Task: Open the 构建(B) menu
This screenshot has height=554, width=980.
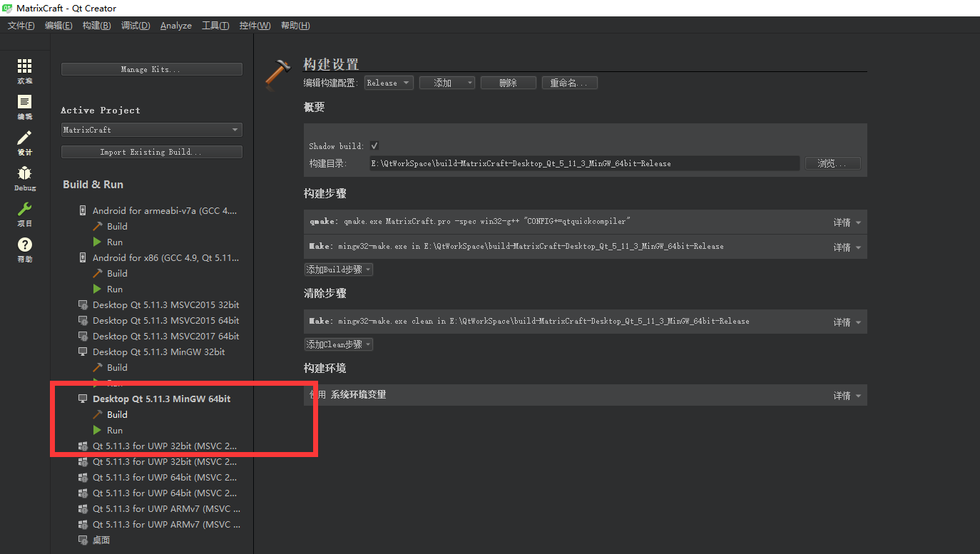Action: [96, 25]
